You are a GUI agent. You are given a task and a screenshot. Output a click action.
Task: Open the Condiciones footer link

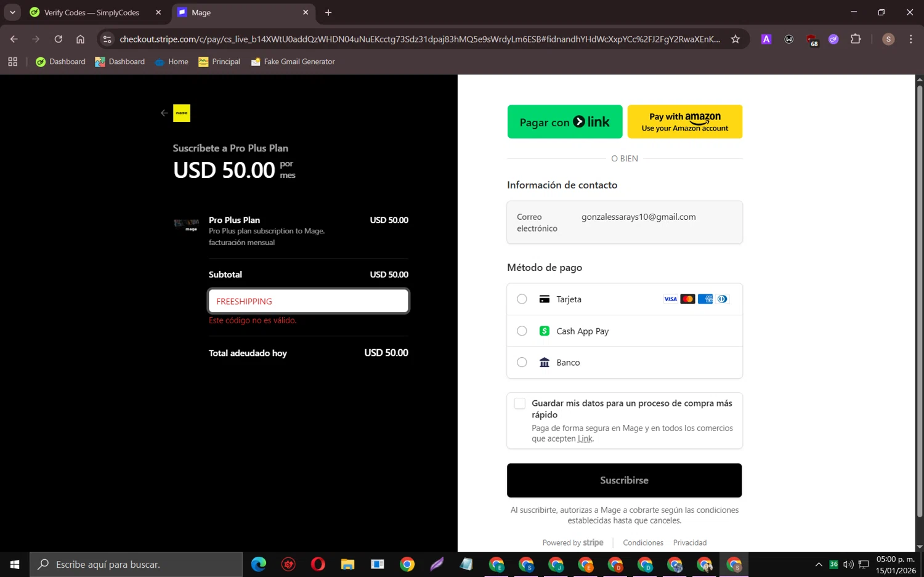click(x=643, y=543)
